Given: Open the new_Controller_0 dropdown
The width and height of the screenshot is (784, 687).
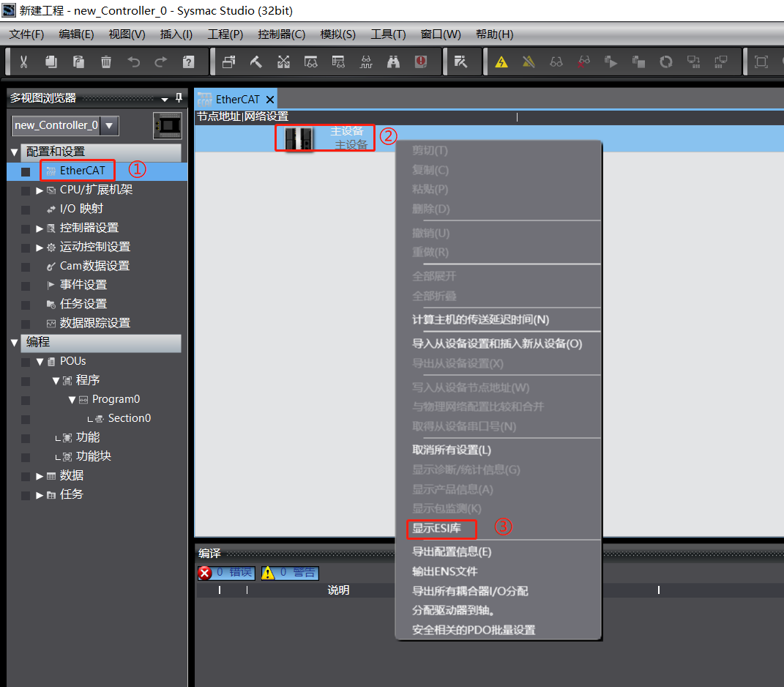Looking at the screenshot, I should pyautogui.click(x=109, y=125).
